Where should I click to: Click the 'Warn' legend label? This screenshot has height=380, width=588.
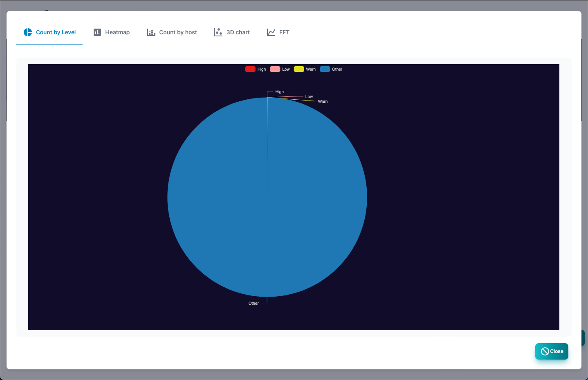click(311, 69)
